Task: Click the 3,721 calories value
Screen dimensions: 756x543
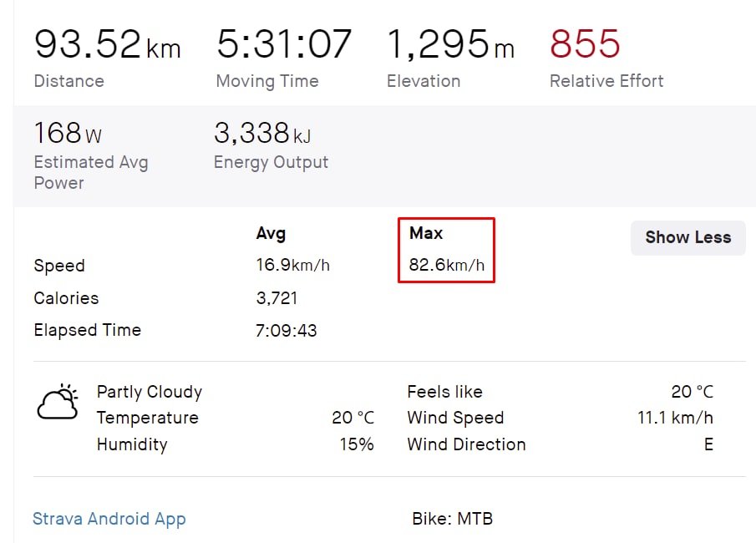Action: coord(277,298)
